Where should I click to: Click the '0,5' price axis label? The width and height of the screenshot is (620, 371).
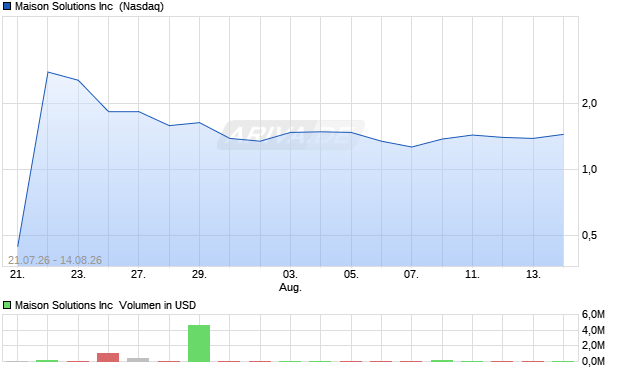click(x=589, y=236)
